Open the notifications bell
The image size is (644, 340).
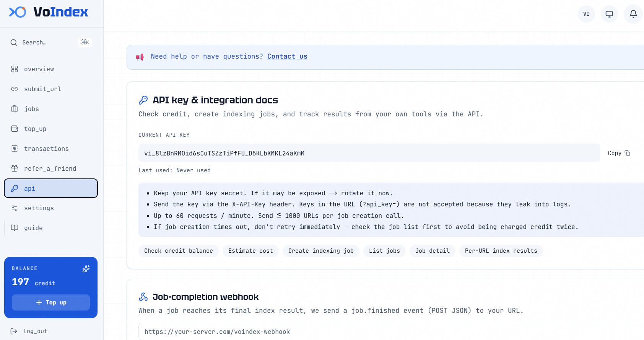[633, 14]
